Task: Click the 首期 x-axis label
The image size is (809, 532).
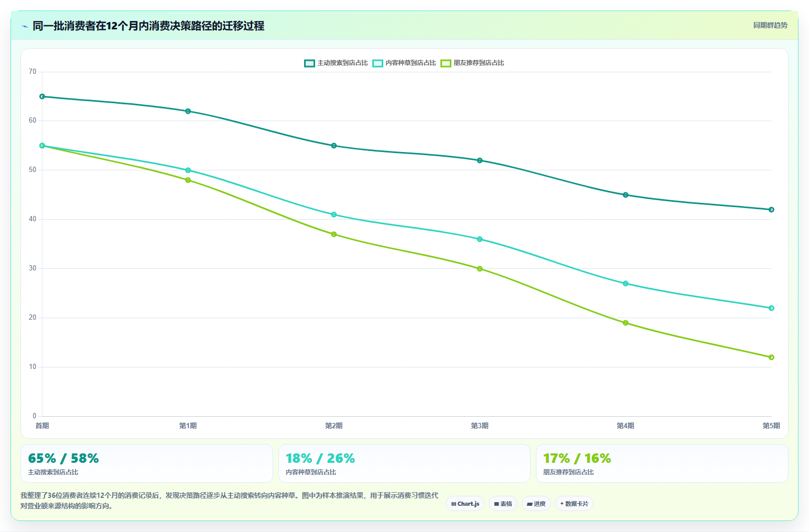Action: [x=42, y=426]
